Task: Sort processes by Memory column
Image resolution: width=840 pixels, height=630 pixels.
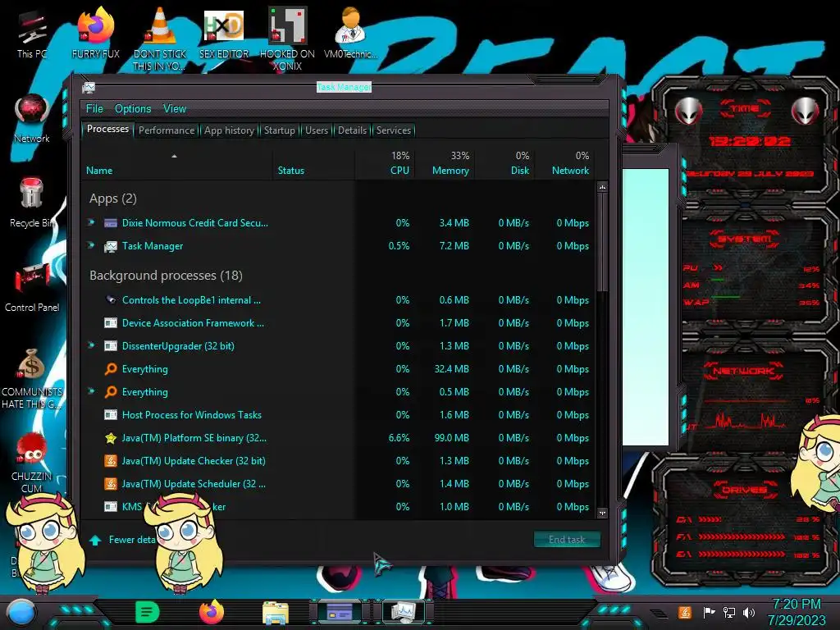Action: (445, 163)
